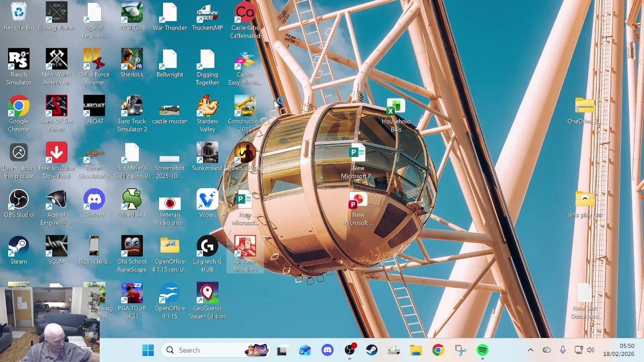Open Discord from the taskbar
This screenshot has height=362, width=644.
tap(328, 350)
